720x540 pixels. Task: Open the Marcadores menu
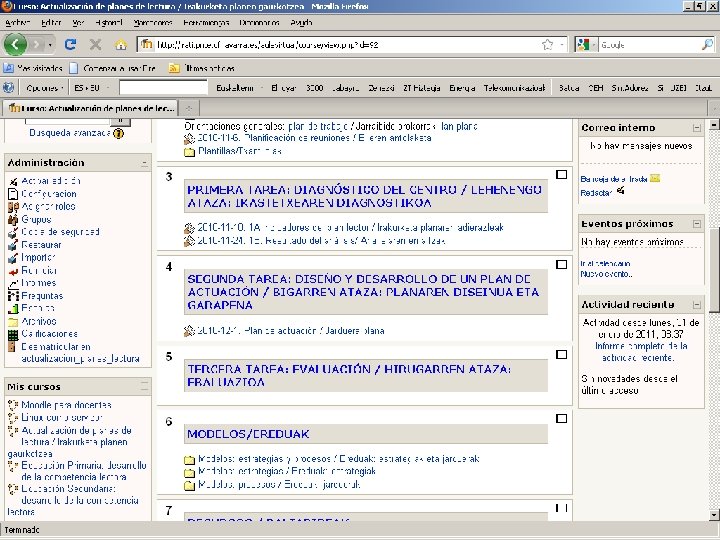(x=152, y=22)
